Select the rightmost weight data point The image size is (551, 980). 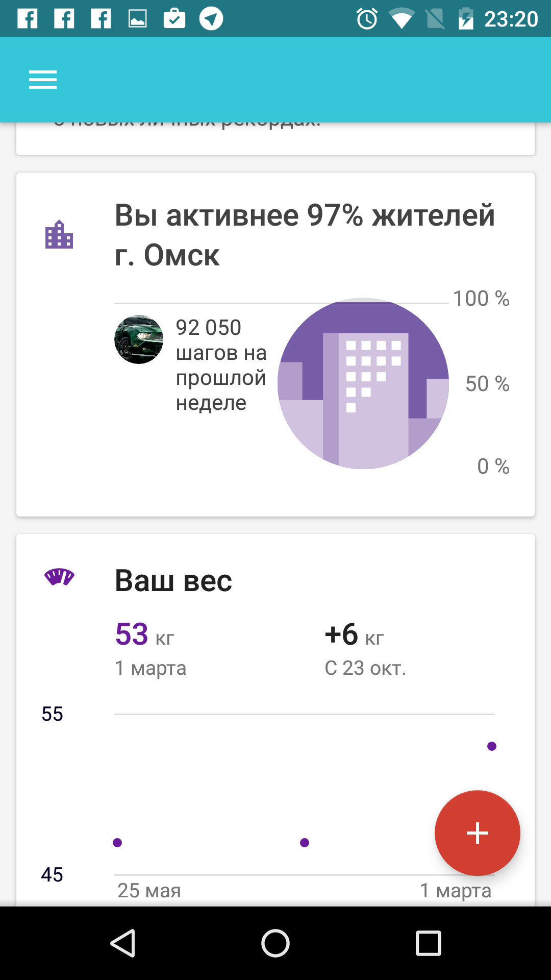click(492, 746)
